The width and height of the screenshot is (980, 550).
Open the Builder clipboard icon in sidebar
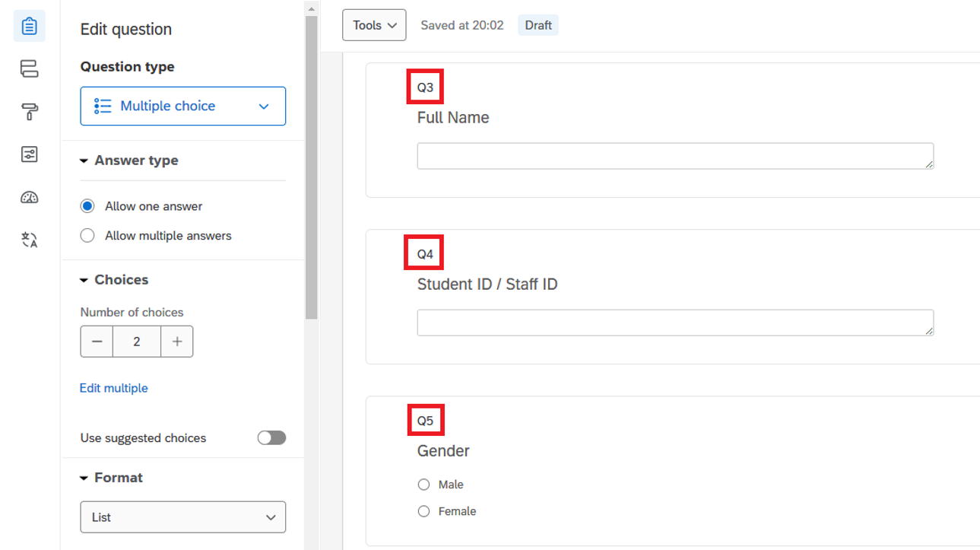pos(29,27)
